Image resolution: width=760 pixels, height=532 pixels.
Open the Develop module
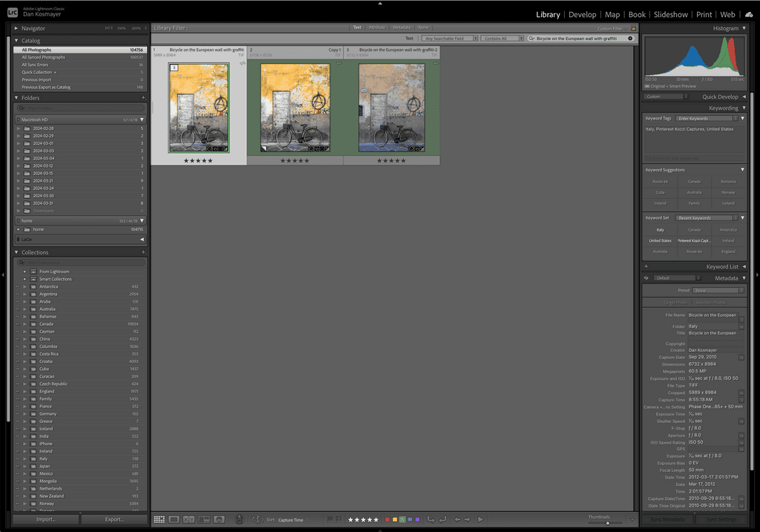[x=582, y=15]
